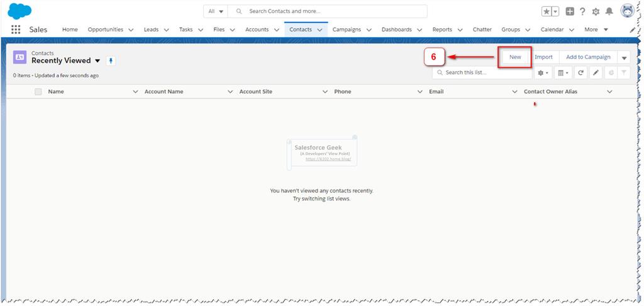Viewport: 644px width, 306px height.
Task: Sort by the Email column header
Action: coord(436,92)
